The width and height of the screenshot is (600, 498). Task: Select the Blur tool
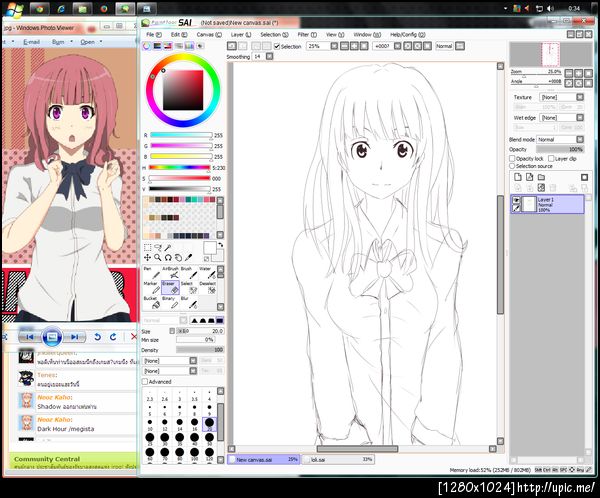[189, 302]
